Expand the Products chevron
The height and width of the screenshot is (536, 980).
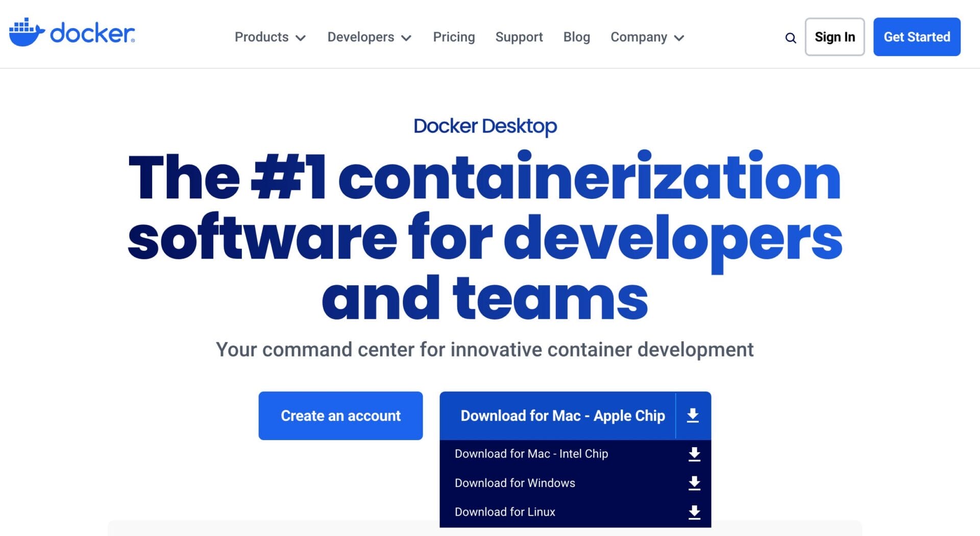click(x=301, y=38)
